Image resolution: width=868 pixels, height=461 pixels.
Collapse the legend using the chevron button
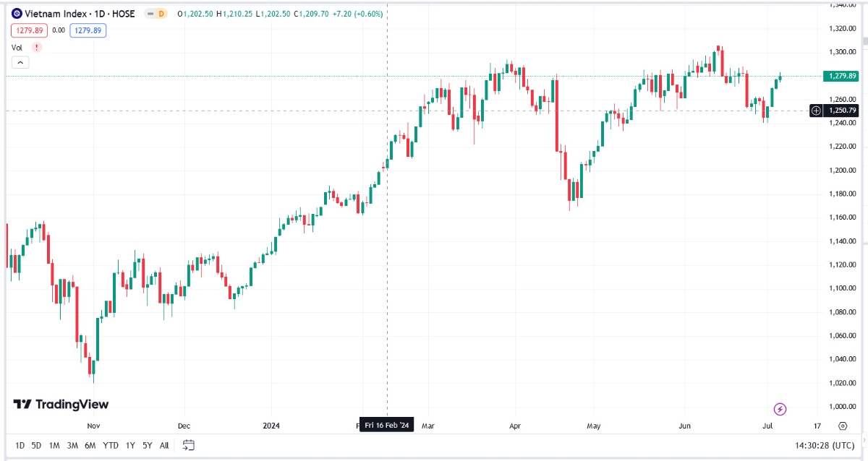pyautogui.click(x=20, y=62)
